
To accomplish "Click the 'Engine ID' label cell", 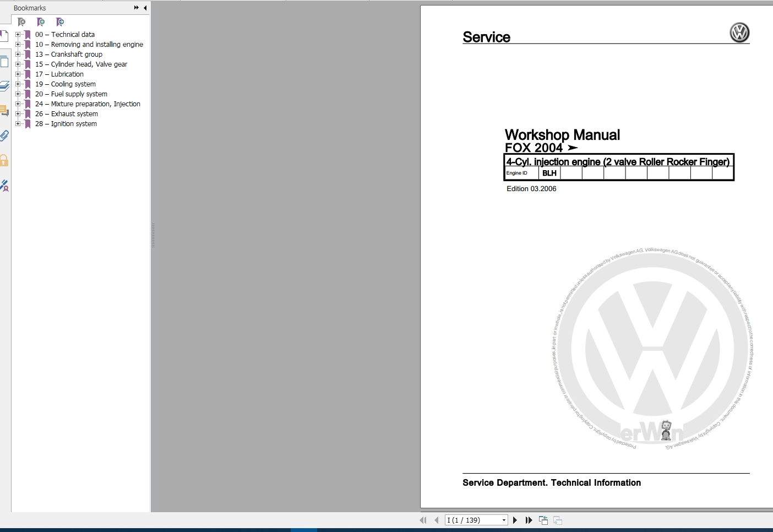I will (x=522, y=173).
